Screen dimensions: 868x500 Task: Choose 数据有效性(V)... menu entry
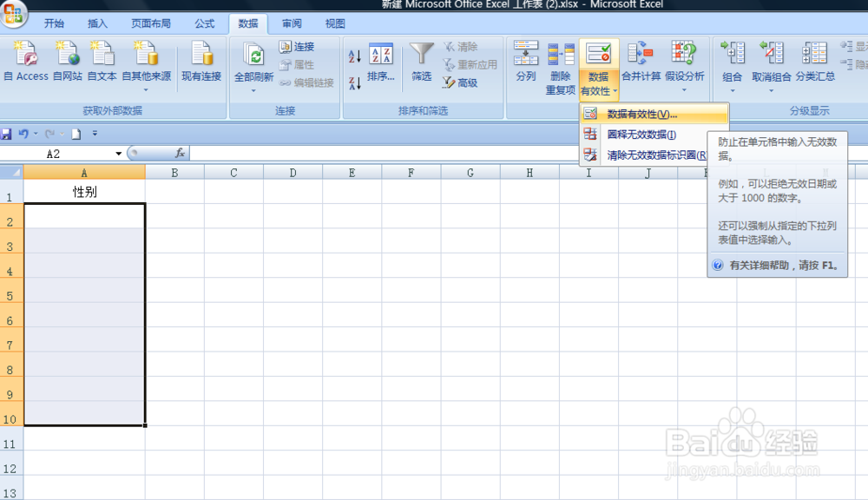654,114
